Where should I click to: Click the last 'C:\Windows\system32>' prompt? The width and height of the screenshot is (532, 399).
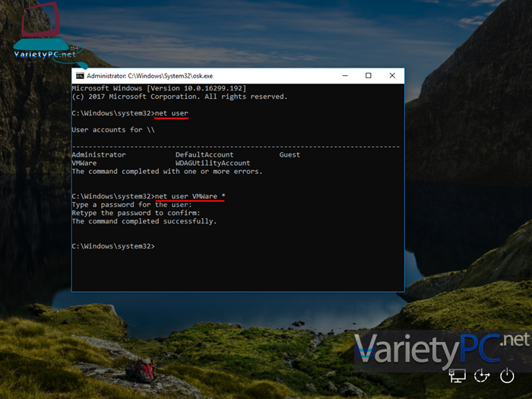click(113, 246)
